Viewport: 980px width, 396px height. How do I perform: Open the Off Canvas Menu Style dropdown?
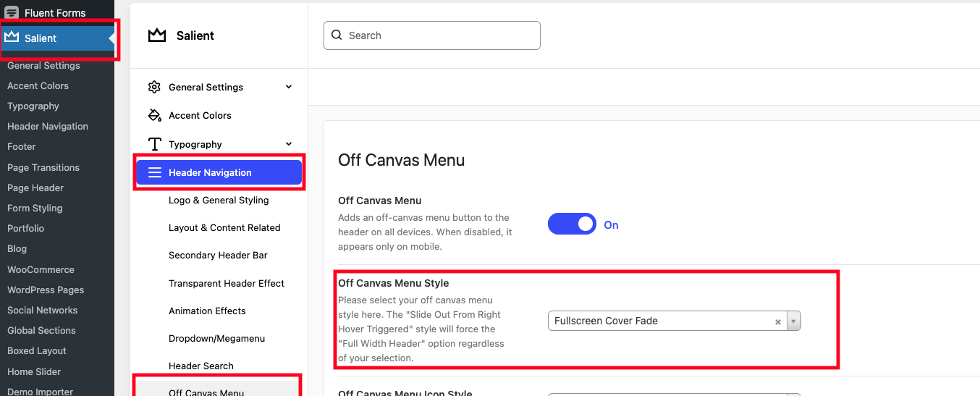(793, 321)
